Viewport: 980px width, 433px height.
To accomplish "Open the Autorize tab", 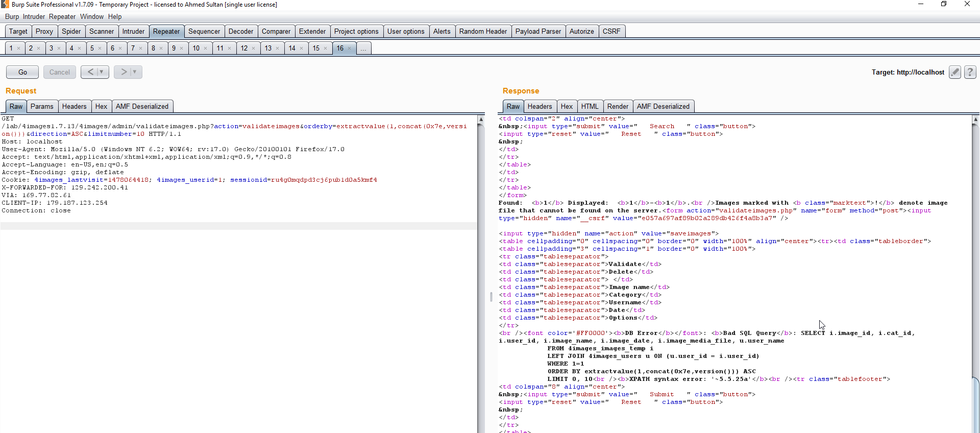I will 582,31.
